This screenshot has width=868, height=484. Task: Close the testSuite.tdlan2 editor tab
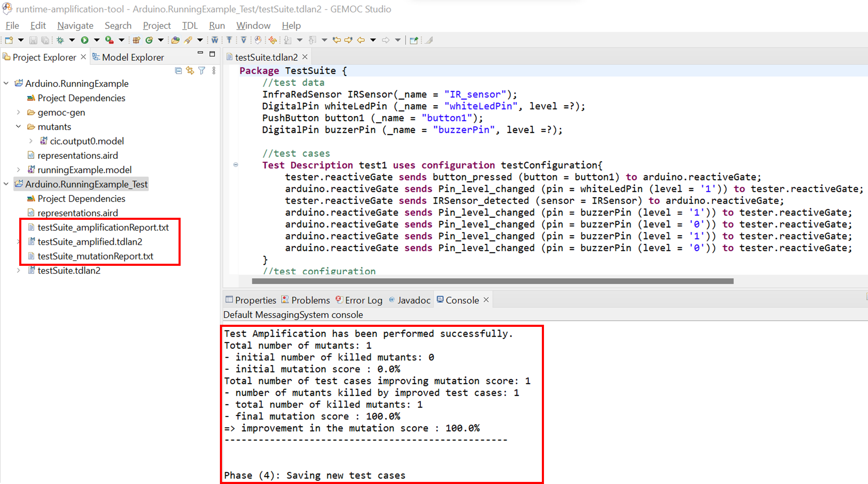(305, 57)
